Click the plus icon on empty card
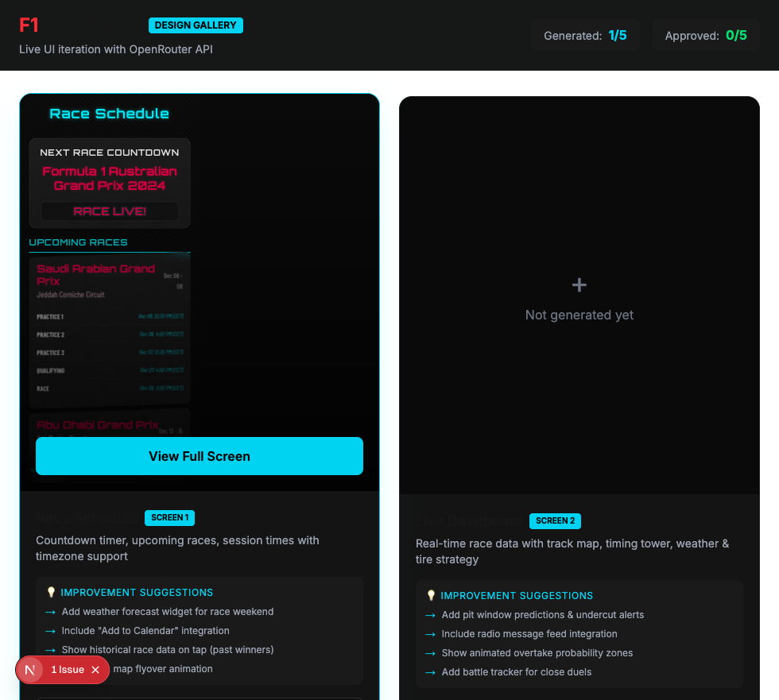Image resolution: width=779 pixels, height=700 pixels. click(x=579, y=285)
